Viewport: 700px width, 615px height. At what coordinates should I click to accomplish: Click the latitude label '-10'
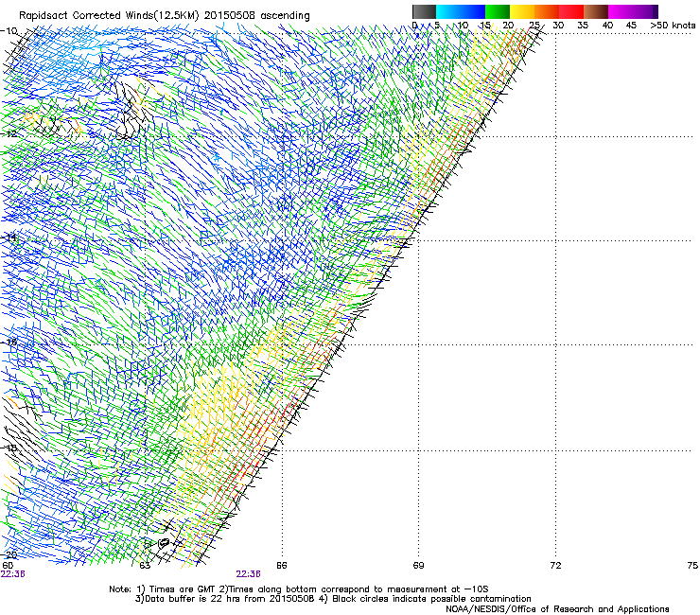click(9, 31)
